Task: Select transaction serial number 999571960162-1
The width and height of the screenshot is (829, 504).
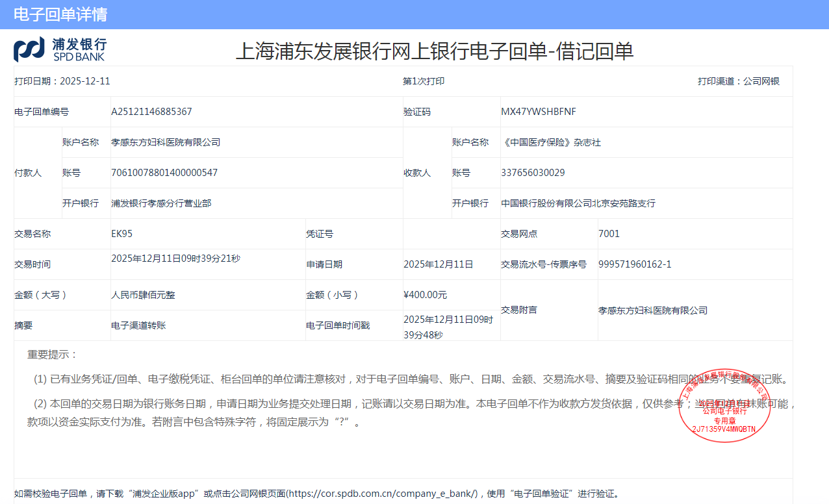Action: 635,264
